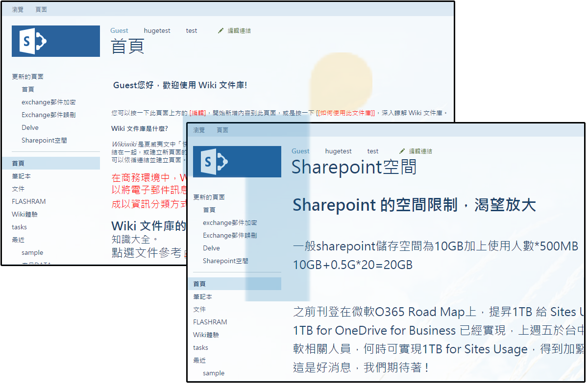This screenshot has width=588, height=392.
Task: Click 編輯連結 in the back window
Action: click(239, 30)
